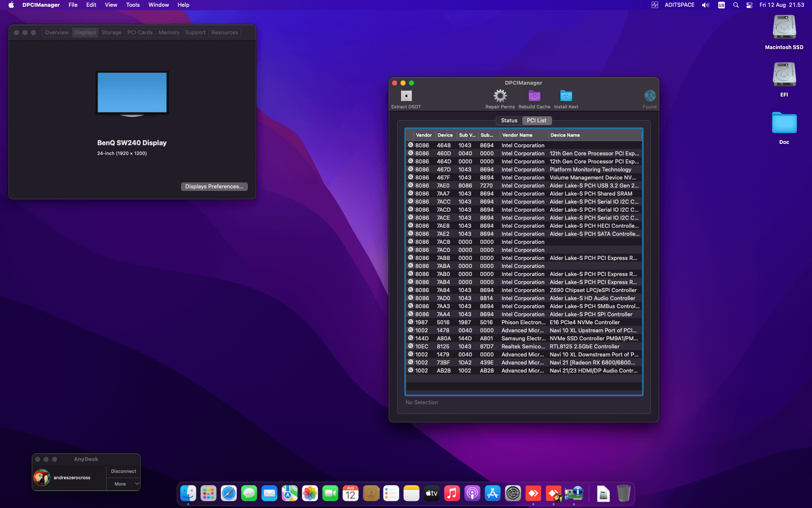This screenshot has height=508, width=812.
Task: Expand the More options in AnyDesk
Action: point(123,483)
